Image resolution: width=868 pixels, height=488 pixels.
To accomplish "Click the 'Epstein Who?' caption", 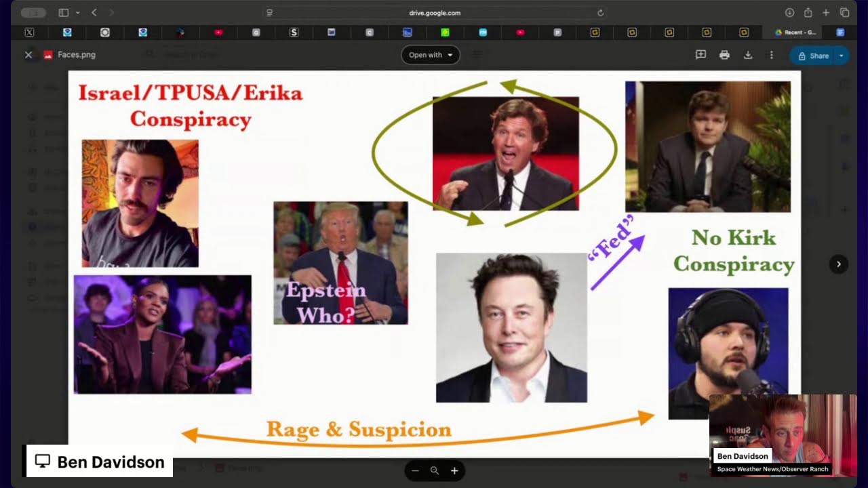I will [325, 303].
